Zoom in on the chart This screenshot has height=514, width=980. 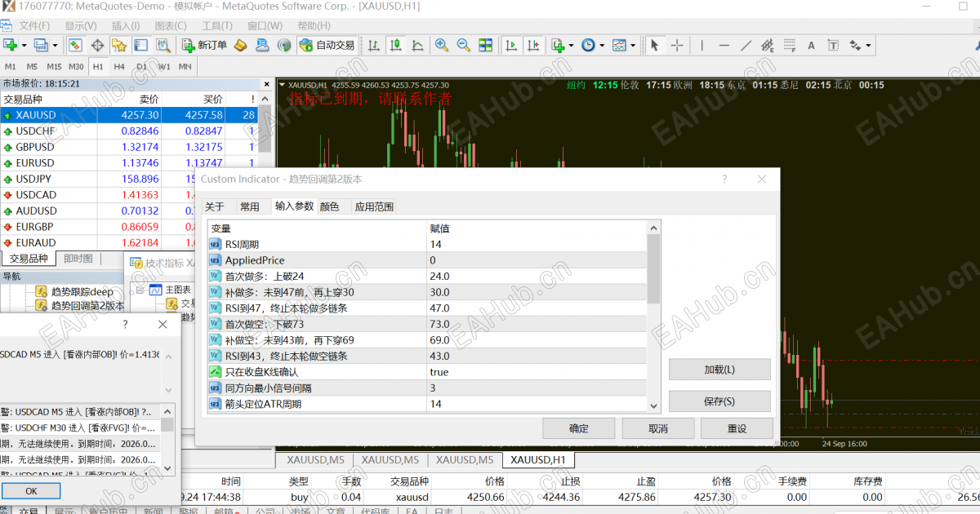point(442,46)
